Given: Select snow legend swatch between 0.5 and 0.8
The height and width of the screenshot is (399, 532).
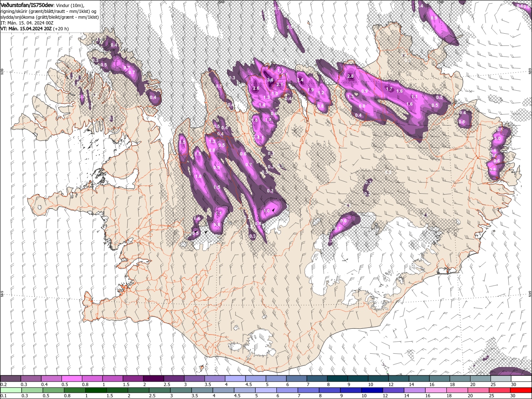Looking at the screenshot, I should pyautogui.click(x=71, y=379).
